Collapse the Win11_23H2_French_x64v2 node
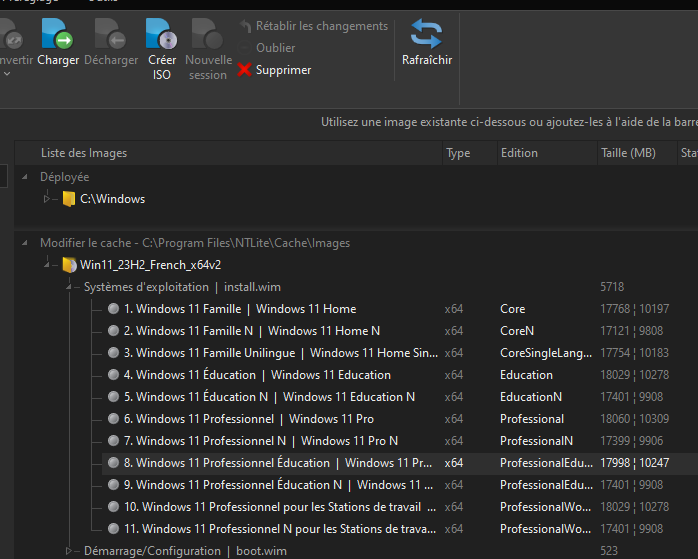 47,265
